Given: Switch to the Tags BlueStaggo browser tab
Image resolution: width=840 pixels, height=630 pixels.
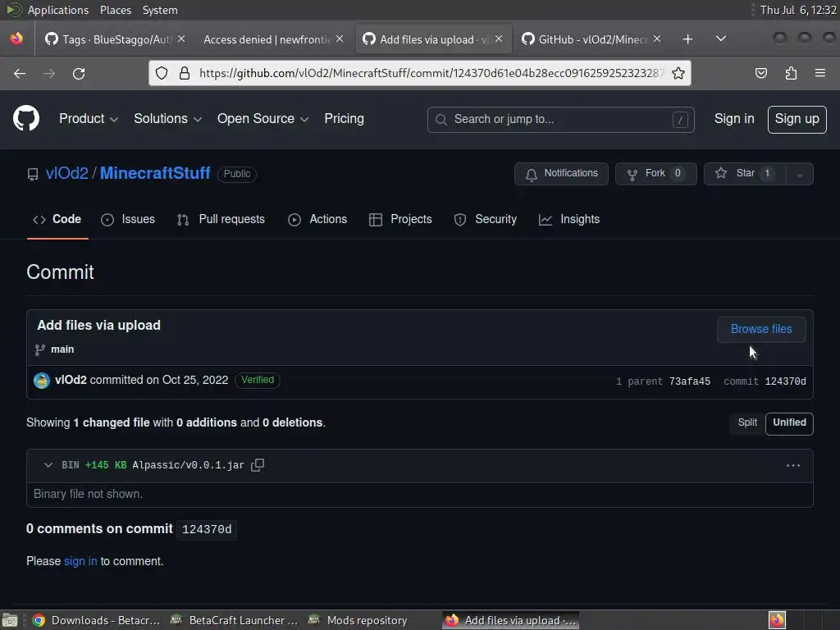Looking at the screenshot, I should coord(115,39).
